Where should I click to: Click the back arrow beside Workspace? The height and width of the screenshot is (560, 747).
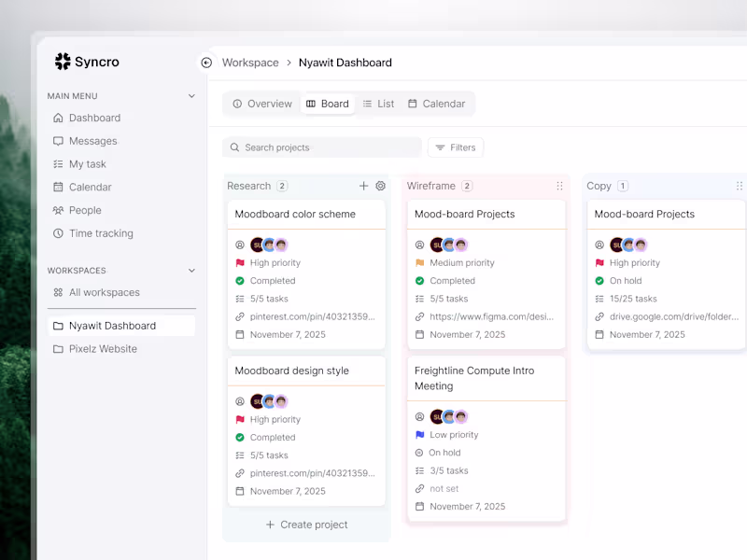(206, 63)
